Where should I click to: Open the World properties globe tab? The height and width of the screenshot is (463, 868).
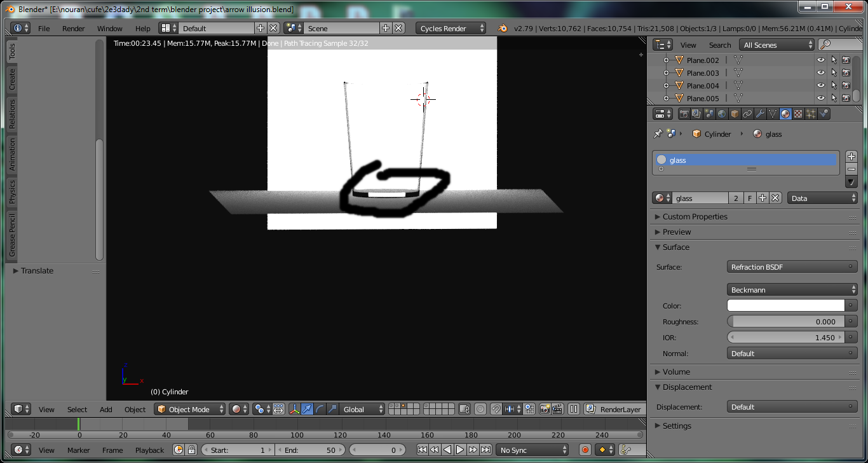(x=722, y=114)
